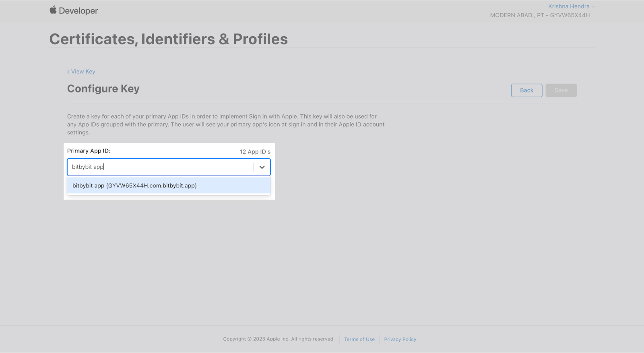Click the Apple Developer logo
Image resolution: width=644 pixels, height=353 pixels.
pyautogui.click(x=74, y=10)
